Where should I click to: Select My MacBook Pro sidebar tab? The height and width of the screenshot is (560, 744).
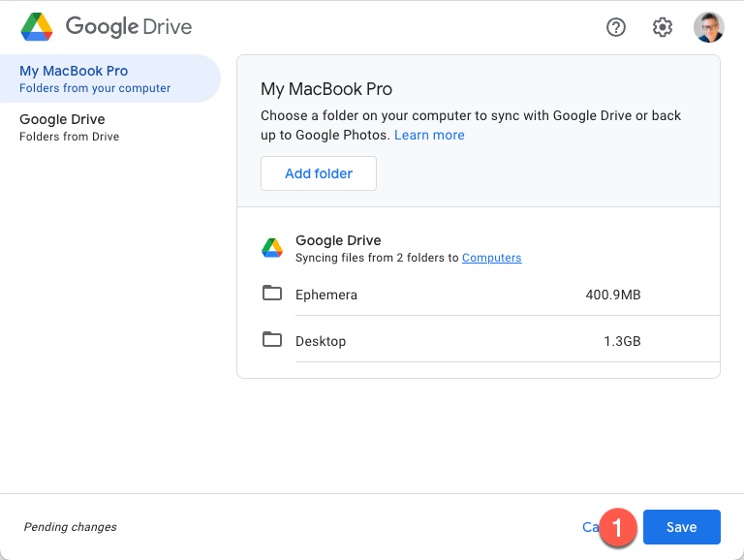(x=110, y=78)
